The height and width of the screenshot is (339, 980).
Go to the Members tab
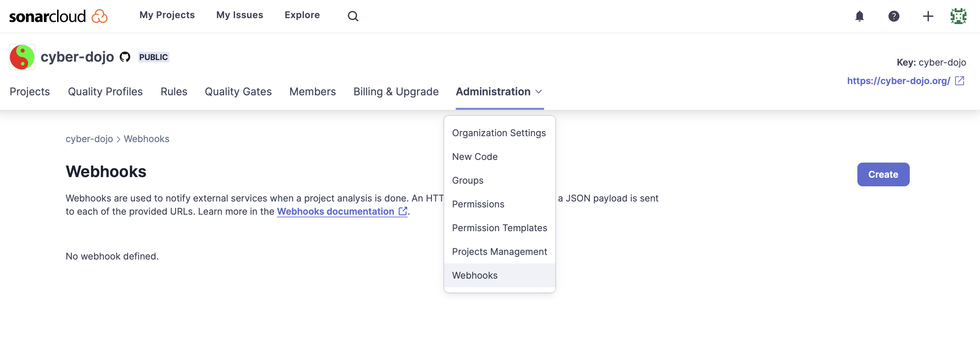pos(313,92)
